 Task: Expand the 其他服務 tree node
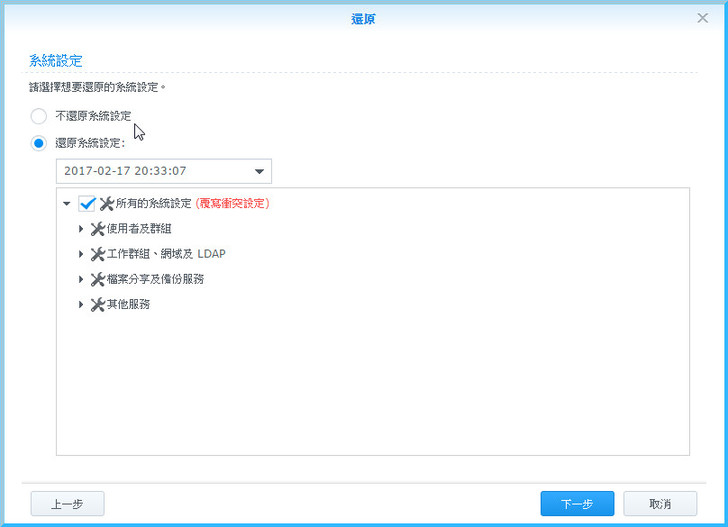click(81, 305)
